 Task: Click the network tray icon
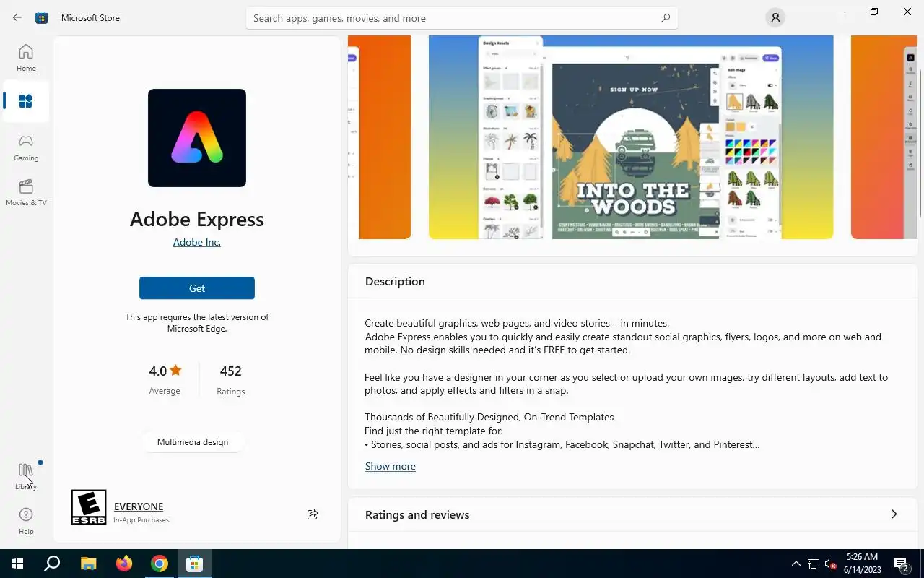(x=814, y=564)
